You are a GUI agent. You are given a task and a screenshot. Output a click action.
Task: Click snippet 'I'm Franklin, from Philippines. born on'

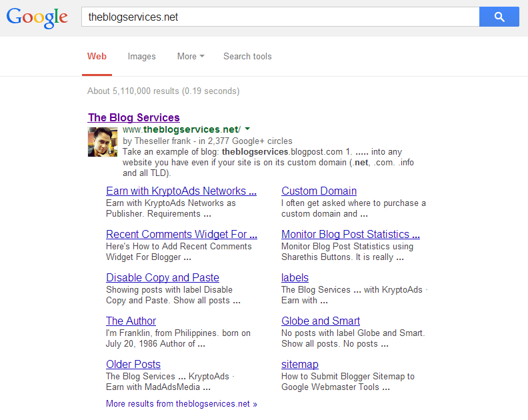tap(178, 333)
